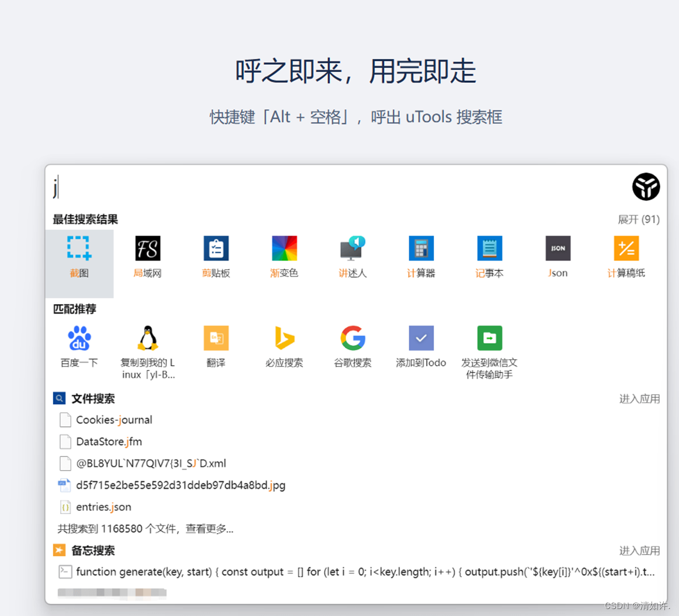Open the file entries.json
The height and width of the screenshot is (616, 679).
[x=356, y=507]
